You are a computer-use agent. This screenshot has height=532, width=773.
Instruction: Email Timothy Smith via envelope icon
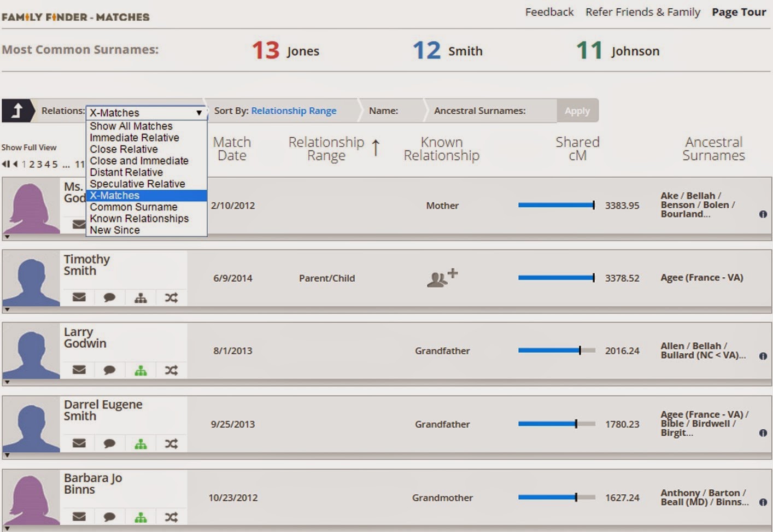tap(79, 297)
